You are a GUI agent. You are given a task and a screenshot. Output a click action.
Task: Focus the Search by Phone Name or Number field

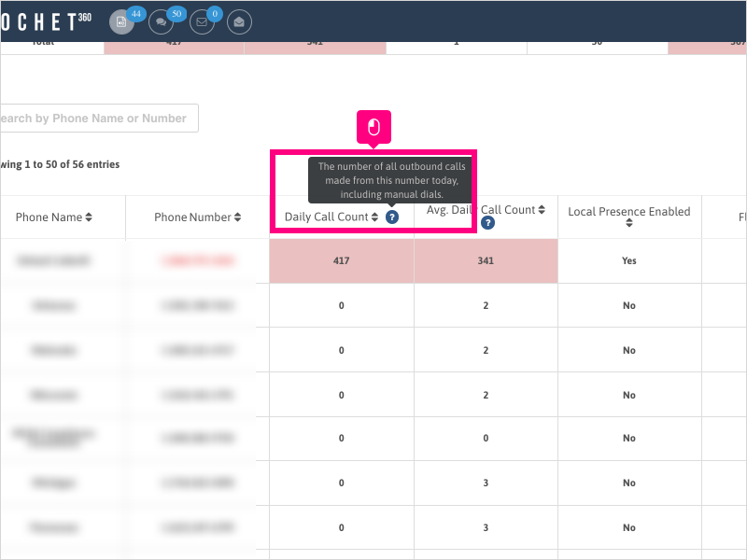click(x=99, y=119)
